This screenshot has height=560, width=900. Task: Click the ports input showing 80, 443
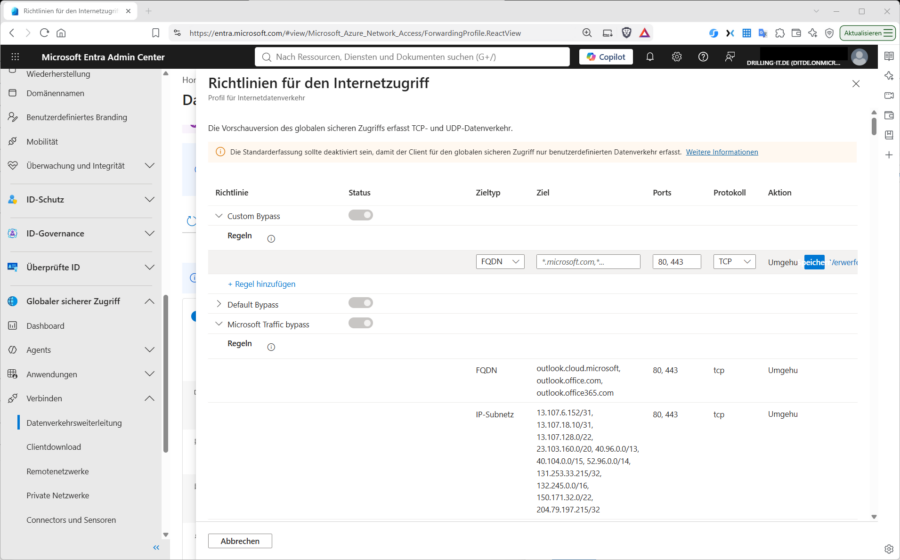pos(677,262)
